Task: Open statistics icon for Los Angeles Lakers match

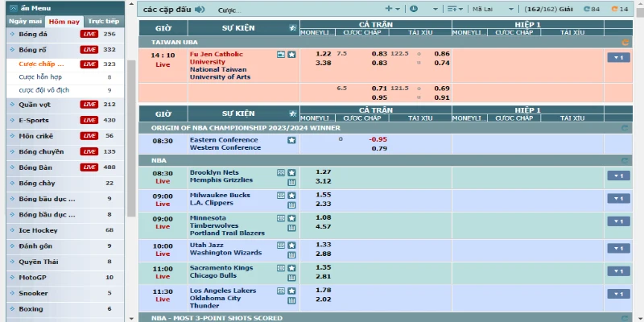Action: tap(291, 300)
